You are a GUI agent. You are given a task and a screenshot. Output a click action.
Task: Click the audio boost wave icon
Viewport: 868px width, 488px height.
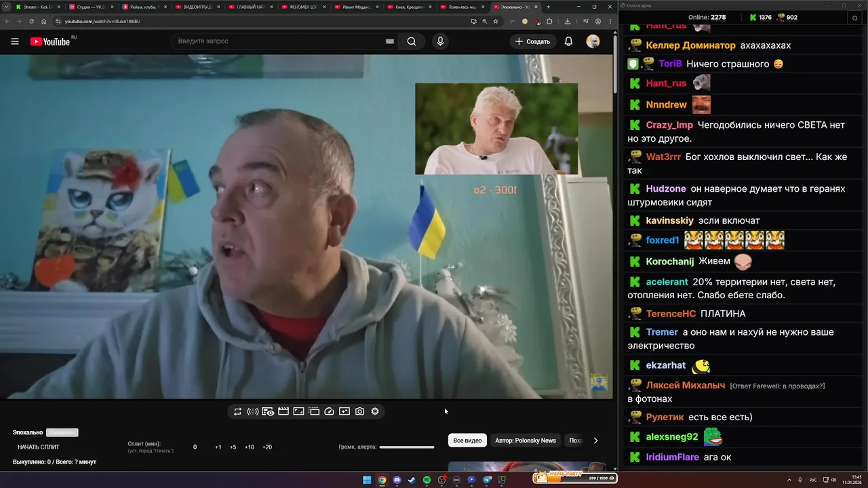coord(252,411)
